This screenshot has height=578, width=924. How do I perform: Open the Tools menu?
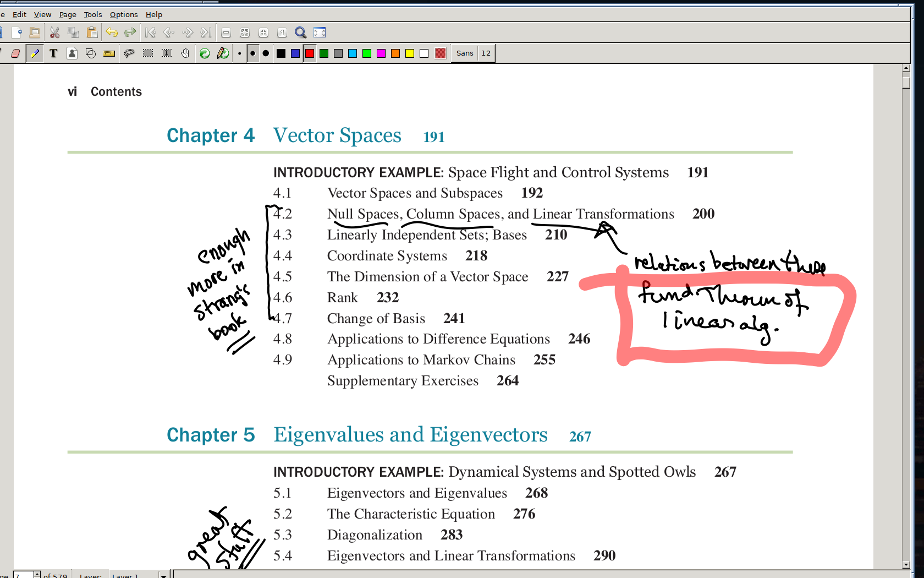coord(92,14)
